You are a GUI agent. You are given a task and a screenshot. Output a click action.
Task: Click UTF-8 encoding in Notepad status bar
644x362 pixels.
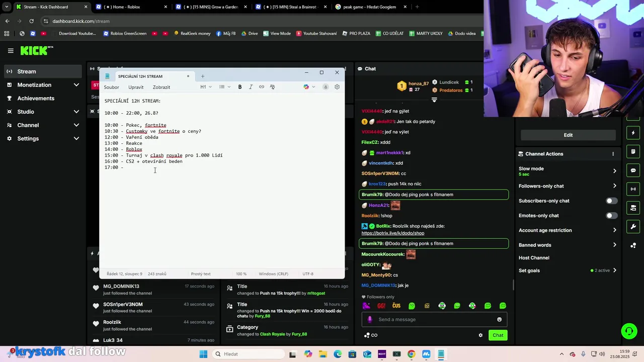(x=308, y=274)
